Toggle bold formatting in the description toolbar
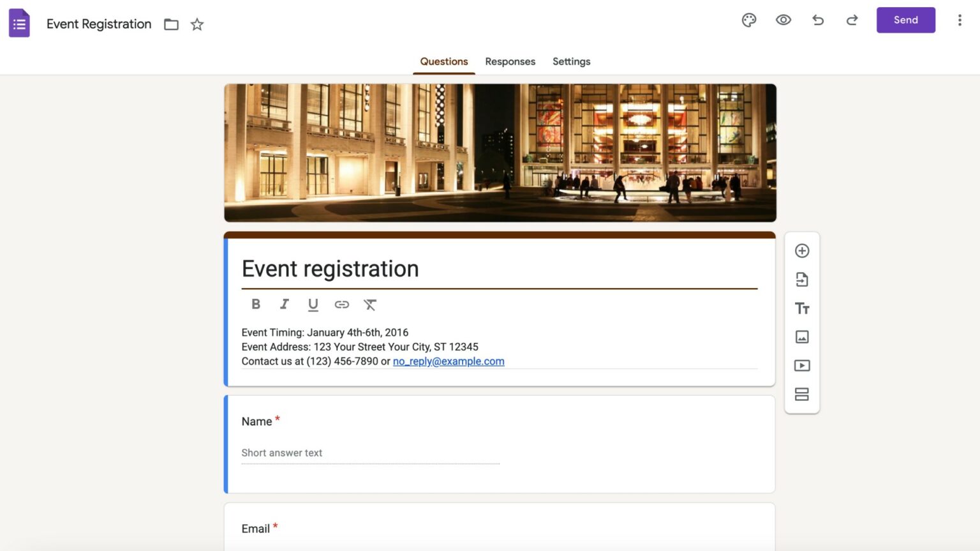The image size is (980, 551). coord(255,305)
